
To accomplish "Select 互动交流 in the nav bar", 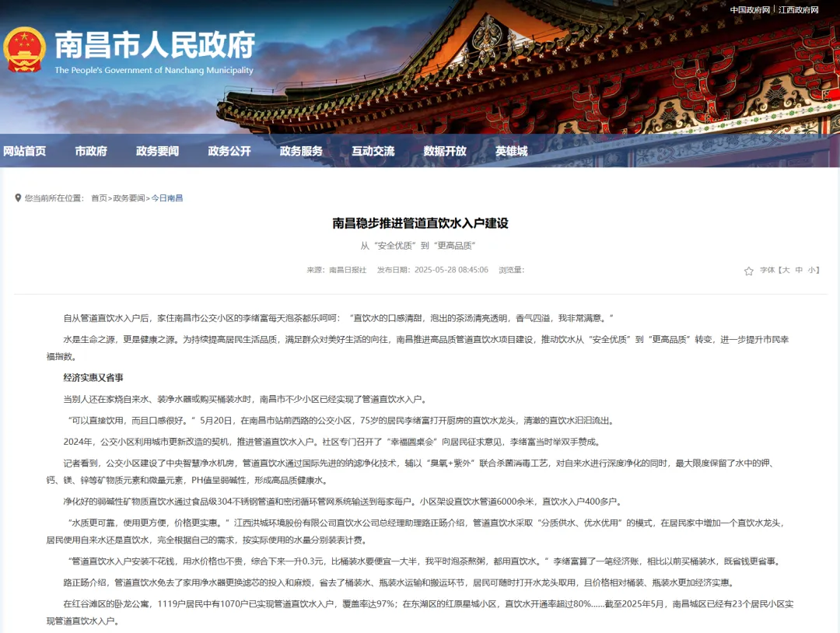I will [x=373, y=151].
